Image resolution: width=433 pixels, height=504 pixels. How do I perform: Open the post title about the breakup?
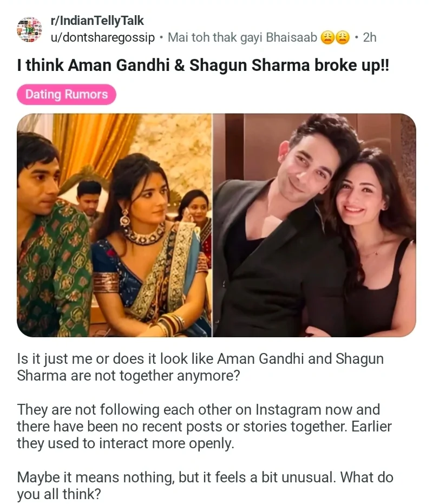[203, 66]
